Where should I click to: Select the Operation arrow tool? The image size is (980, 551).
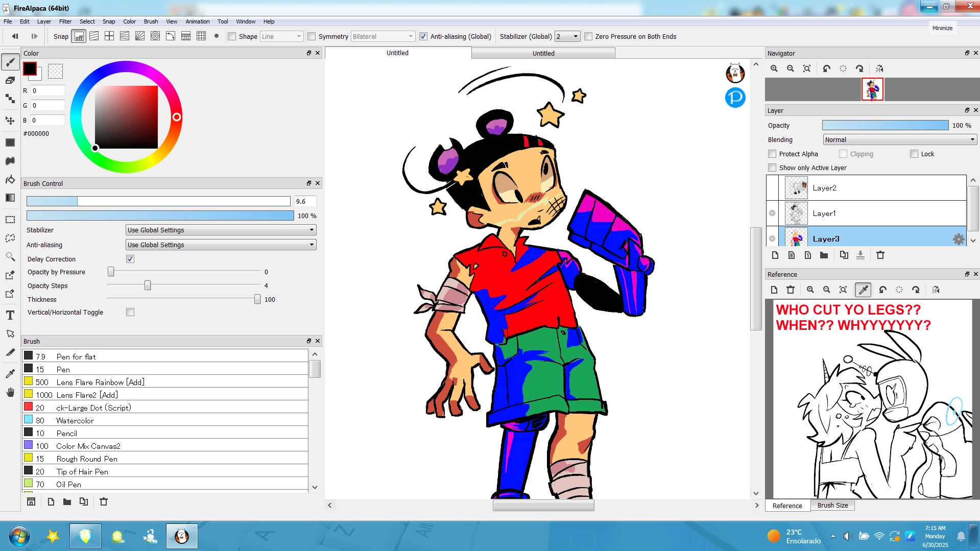pos(10,333)
